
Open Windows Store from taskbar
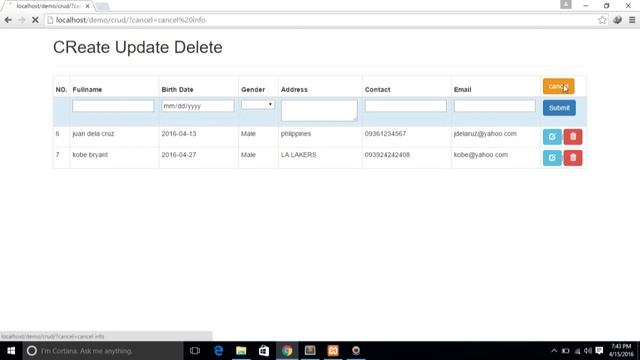(x=264, y=351)
